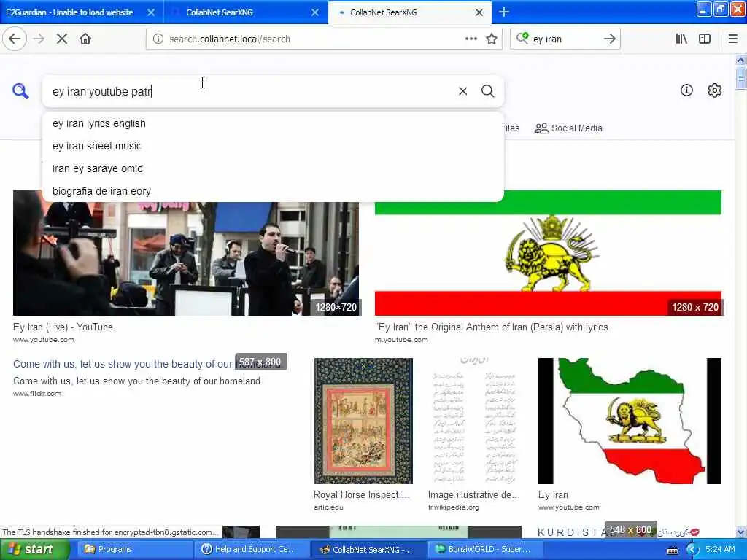Click the artic.edu source text
747x560 pixels.
point(328,507)
